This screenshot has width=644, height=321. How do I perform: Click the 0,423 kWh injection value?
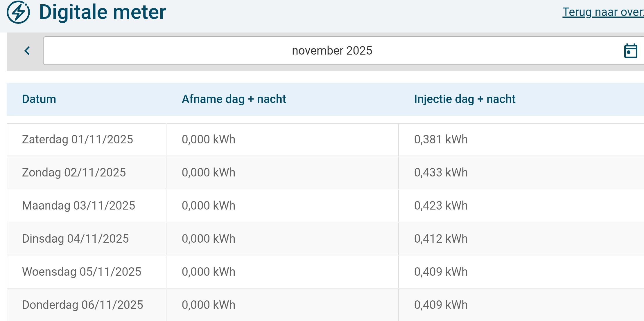point(441,206)
